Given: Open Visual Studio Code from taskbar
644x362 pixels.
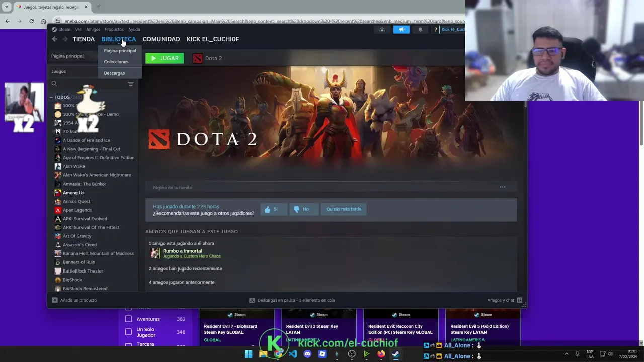Looking at the screenshot, I should click(x=293, y=354).
